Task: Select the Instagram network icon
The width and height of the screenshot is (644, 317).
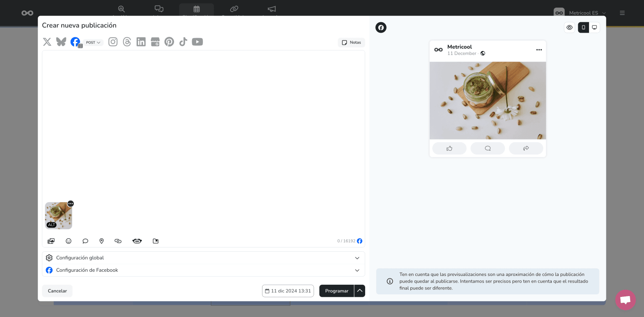Action: pos(113,41)
